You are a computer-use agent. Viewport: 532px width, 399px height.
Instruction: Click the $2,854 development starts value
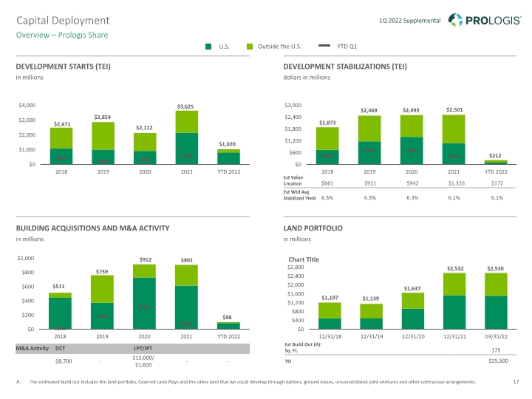[103, 117]
